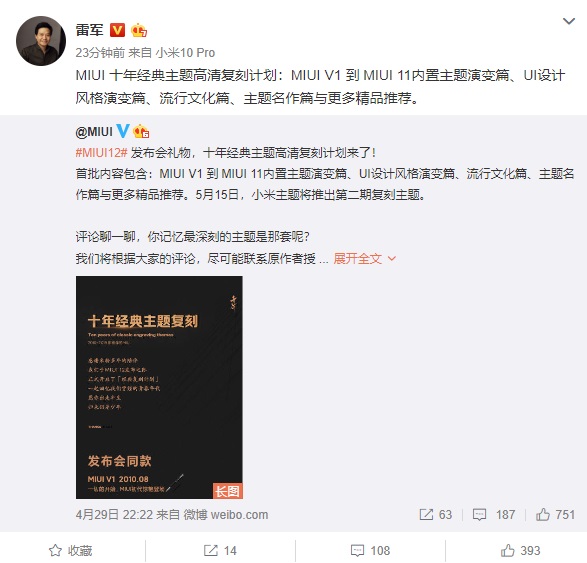Repost Lei Jun's post (14)
Image resolution: width=587 pixels, height=563 pixels.
[x=220, y=551]
